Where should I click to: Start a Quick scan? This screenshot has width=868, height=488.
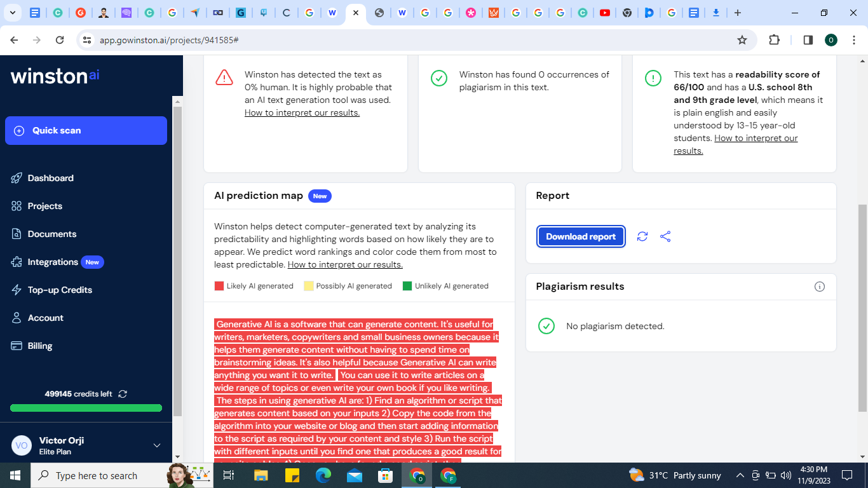tap(86, 130)
